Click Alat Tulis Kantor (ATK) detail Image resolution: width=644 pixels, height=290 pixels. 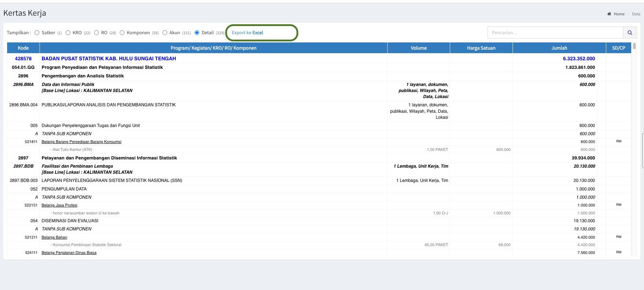point(71,150)
